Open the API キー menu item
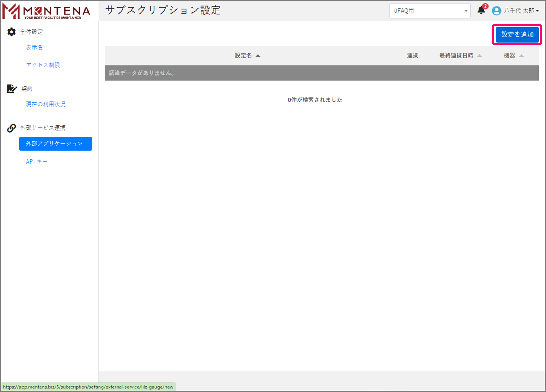The width and height of the screenshot is (546, 392). (x=37, y=161)
